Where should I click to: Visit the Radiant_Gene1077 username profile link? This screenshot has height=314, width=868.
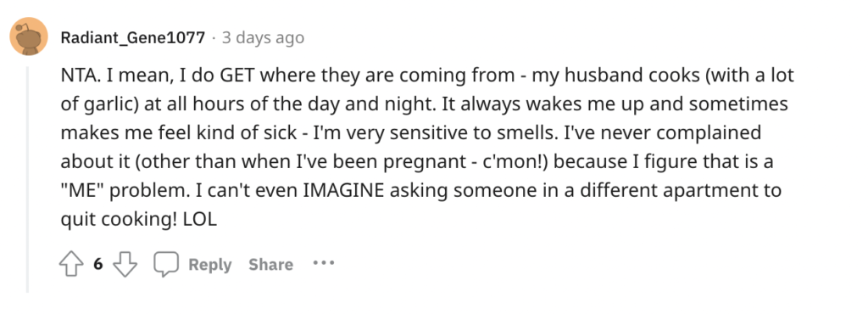(133, 37)
